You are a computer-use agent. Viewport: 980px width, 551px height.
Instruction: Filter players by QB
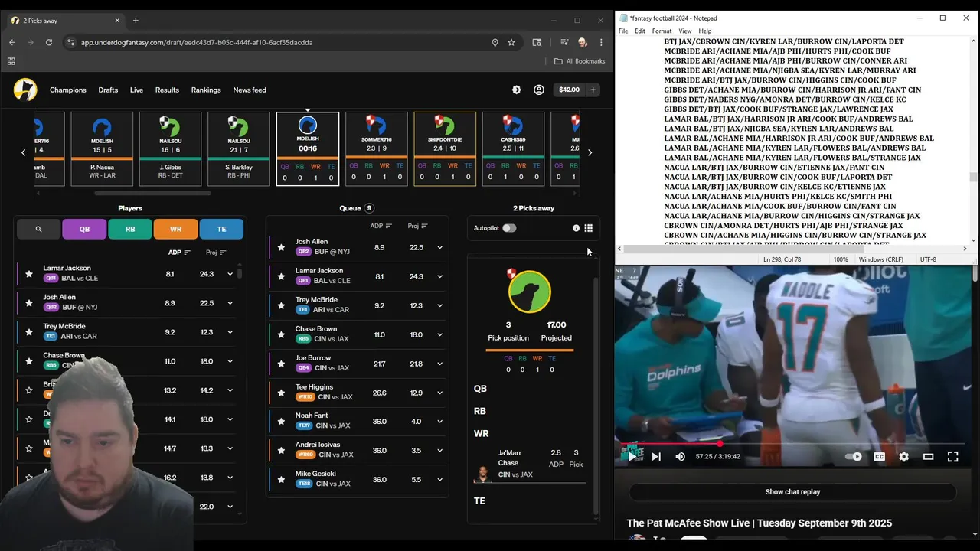84,229
